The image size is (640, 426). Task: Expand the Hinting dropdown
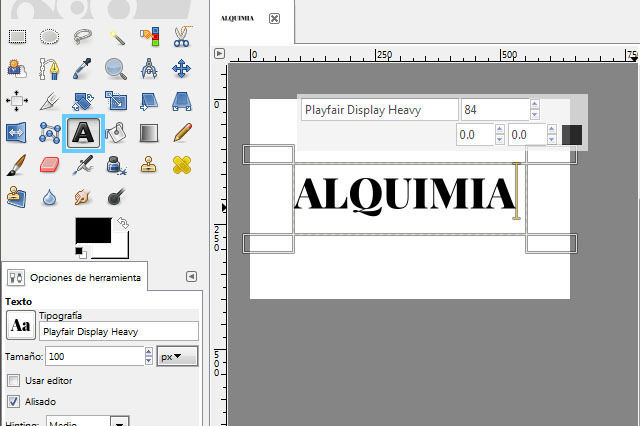121,423
